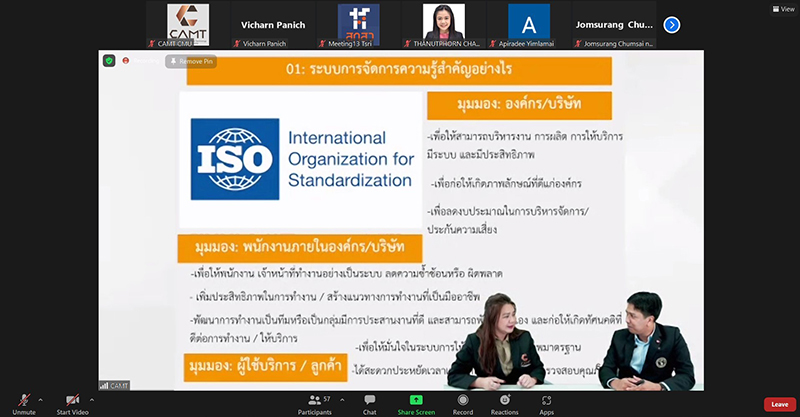
Task: Select Apiradee Yimlamai participant thumbnail
Action: (529, 24)
